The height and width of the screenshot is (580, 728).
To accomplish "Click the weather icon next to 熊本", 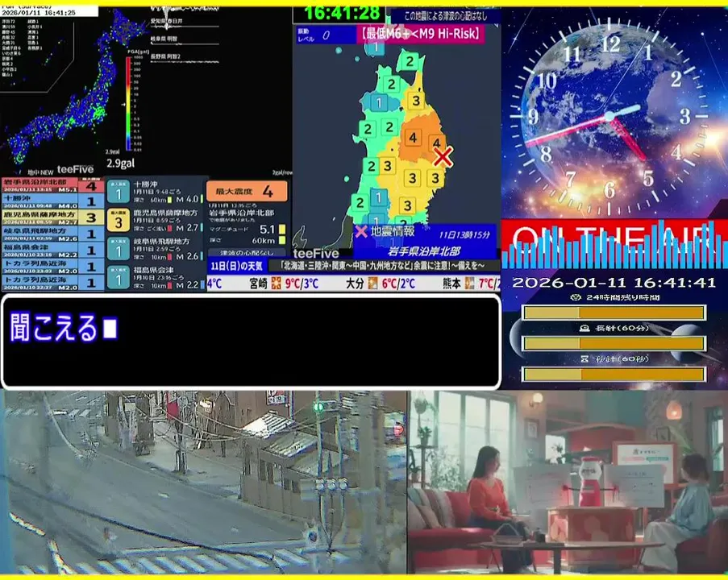I will (469, 283).
